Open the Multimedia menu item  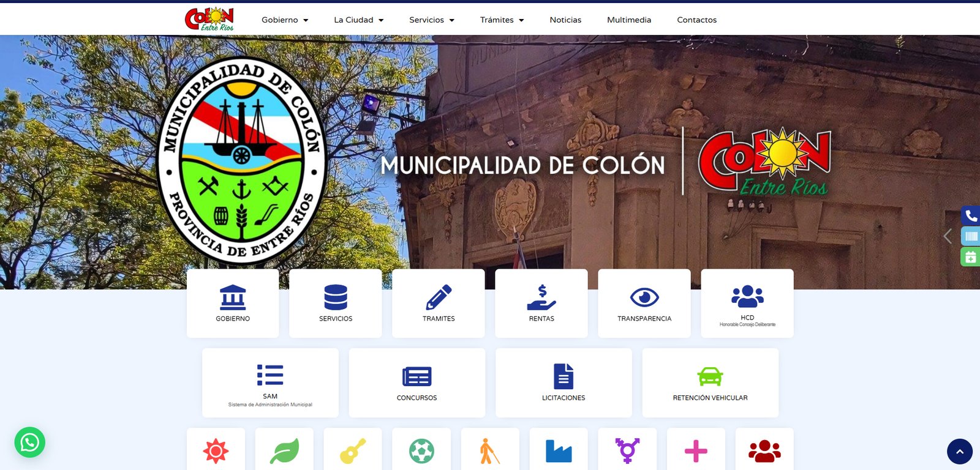(629, 20)
